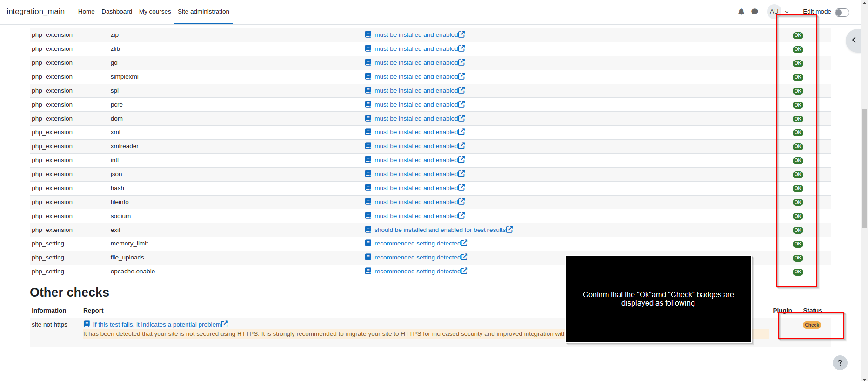Click external link icon in the zip row
Viewport: 868px width, 381px height.
point(461,34)
